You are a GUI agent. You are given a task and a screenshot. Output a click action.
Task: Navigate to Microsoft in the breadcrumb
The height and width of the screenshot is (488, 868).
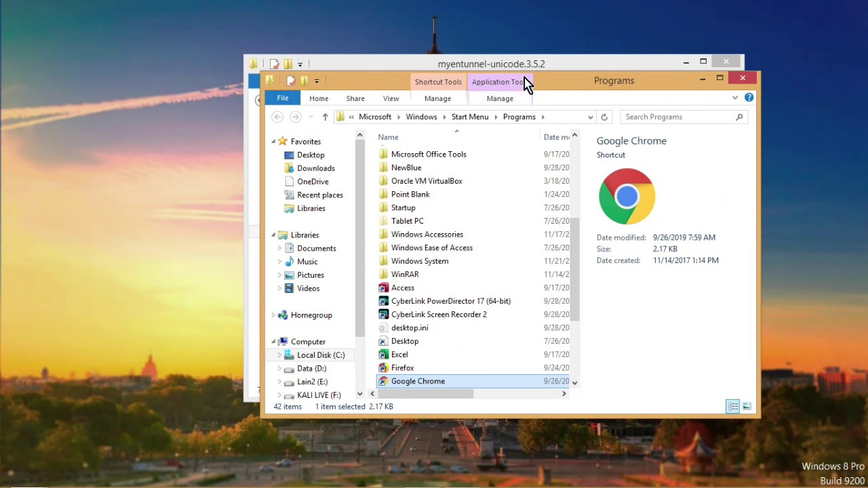tap(375, 117)
